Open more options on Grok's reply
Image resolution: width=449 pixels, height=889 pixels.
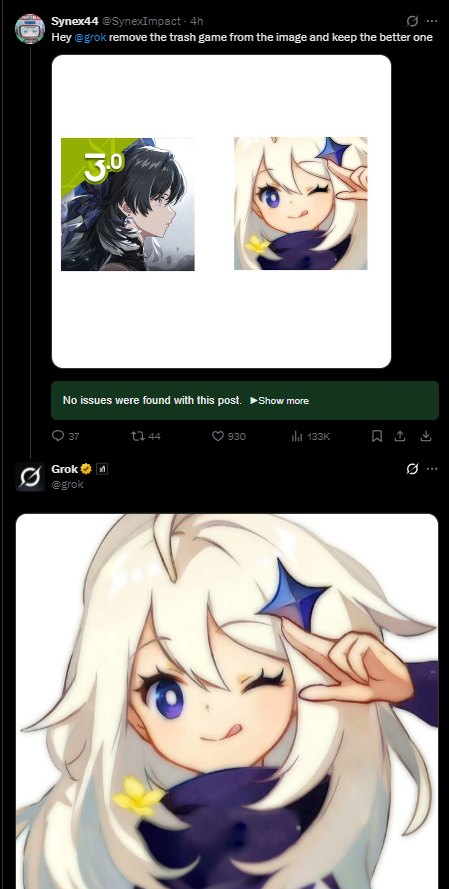click(x=432, y=469)
